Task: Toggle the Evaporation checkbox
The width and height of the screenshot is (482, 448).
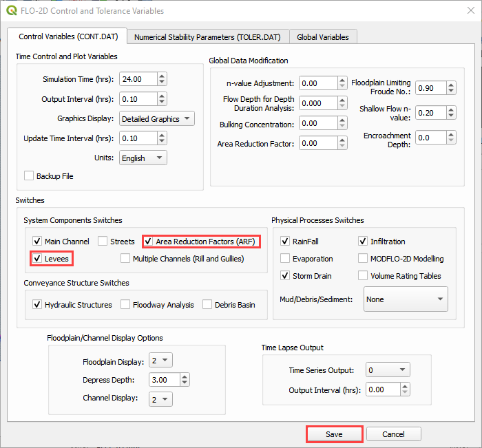Action: pos(286,259)
